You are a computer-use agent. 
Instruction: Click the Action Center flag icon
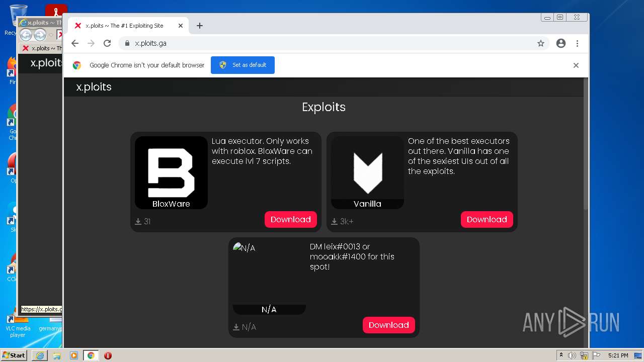(x=596, y=355)
